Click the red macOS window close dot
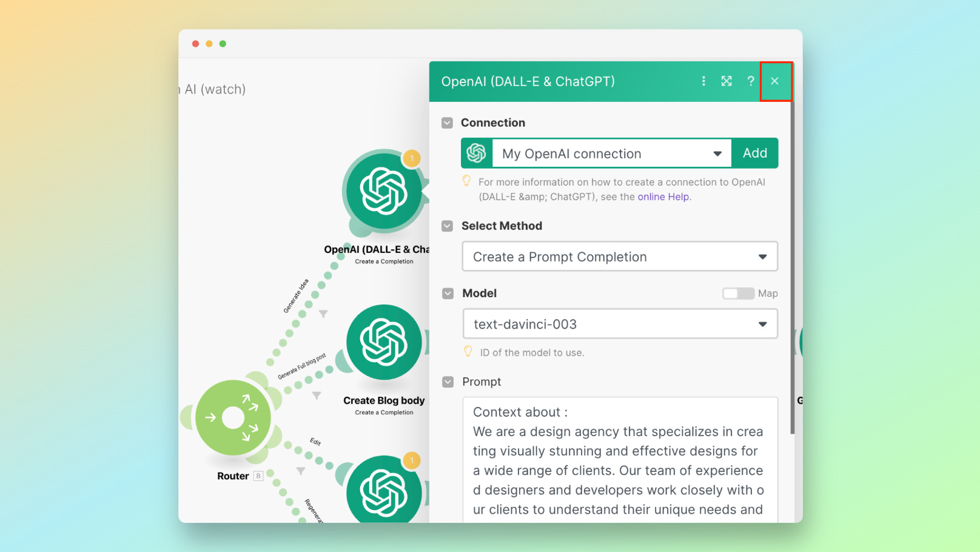This screenshot has width=980, height=552. (195, 44)
